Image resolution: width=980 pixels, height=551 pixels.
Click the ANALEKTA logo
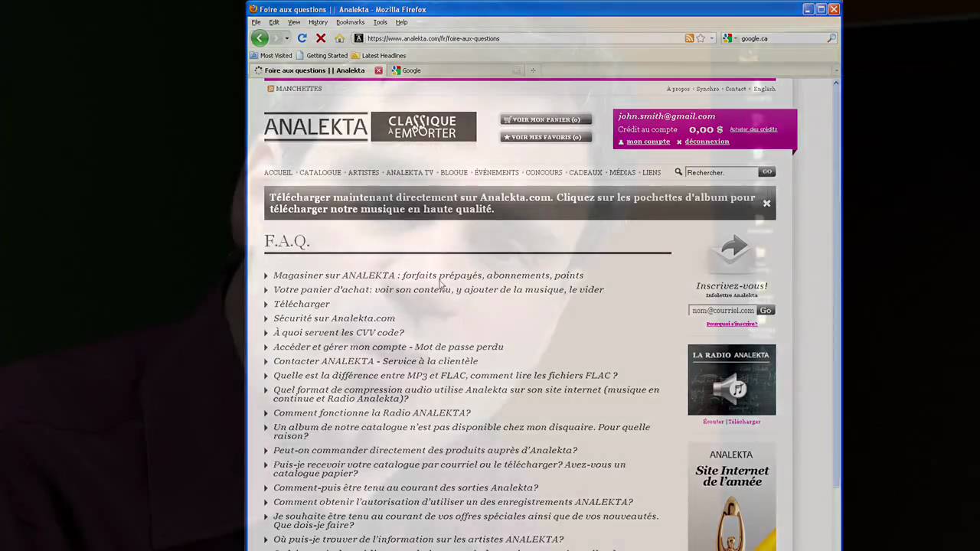[x=315, y=127]
